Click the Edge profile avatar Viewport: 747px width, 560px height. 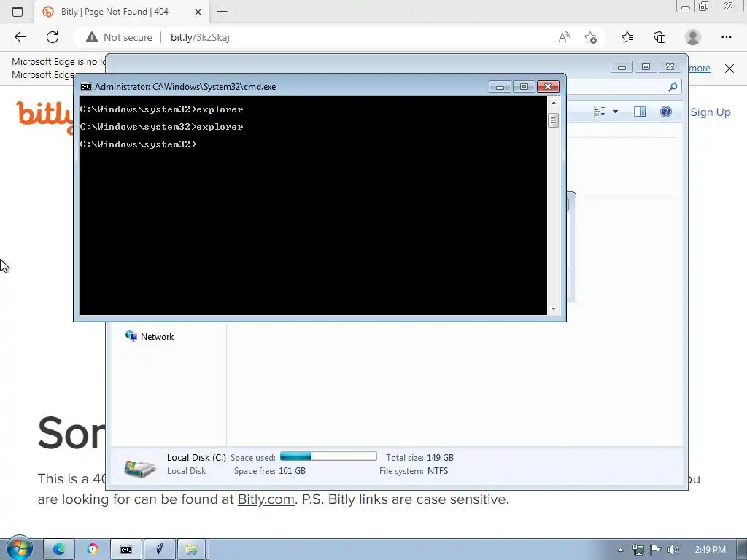tap(693, 37)
